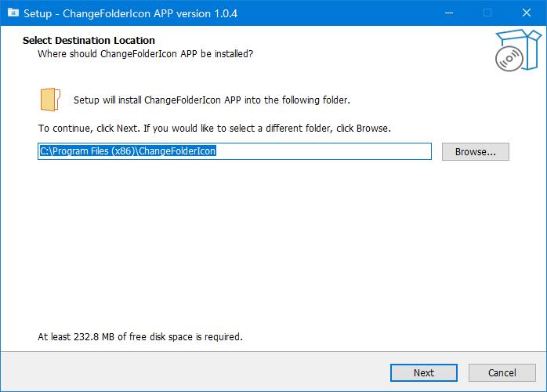Click the destination folder path field
Image resolution: width=547 pixels, height=392 pixels.
coord(235,151)
